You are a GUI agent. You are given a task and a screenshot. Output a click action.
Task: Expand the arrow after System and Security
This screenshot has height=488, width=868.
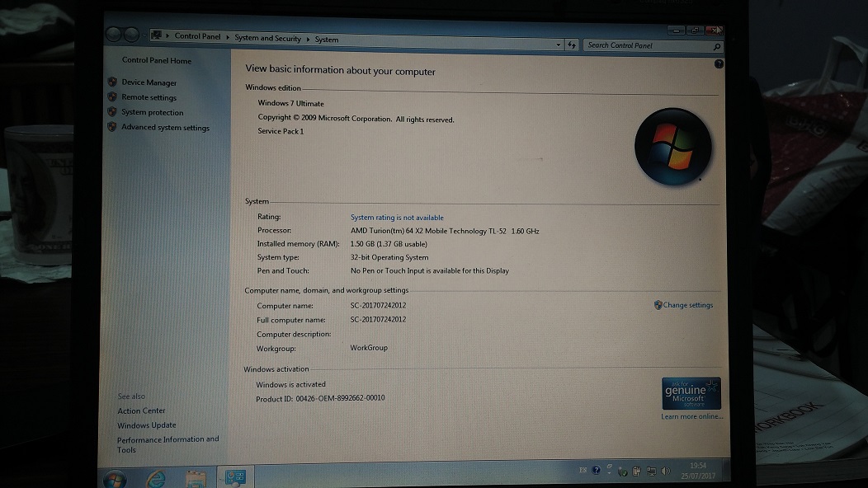pos(308,40)
